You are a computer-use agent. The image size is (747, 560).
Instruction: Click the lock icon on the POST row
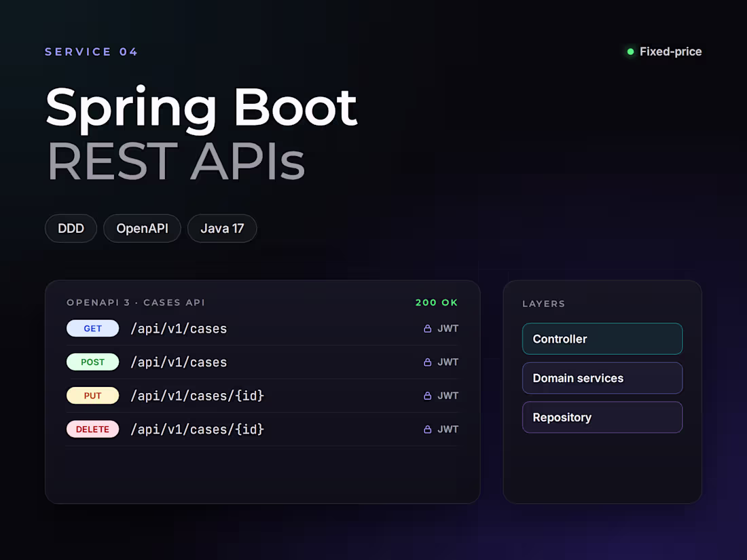coord(427,362)
